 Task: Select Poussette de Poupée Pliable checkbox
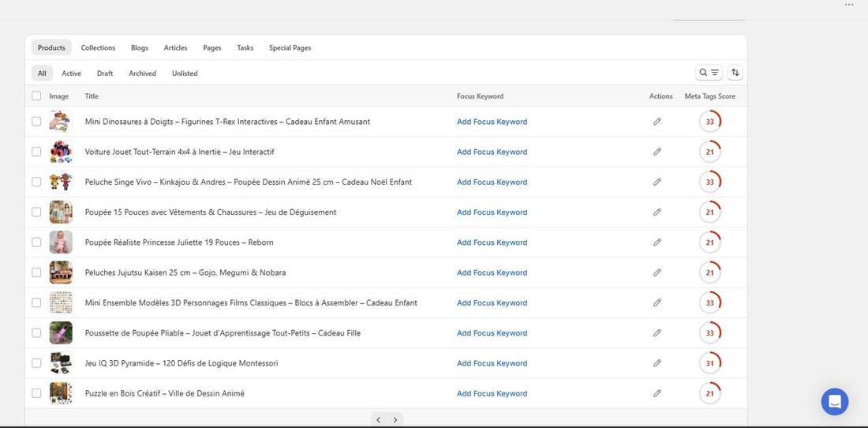coord(36,332)
